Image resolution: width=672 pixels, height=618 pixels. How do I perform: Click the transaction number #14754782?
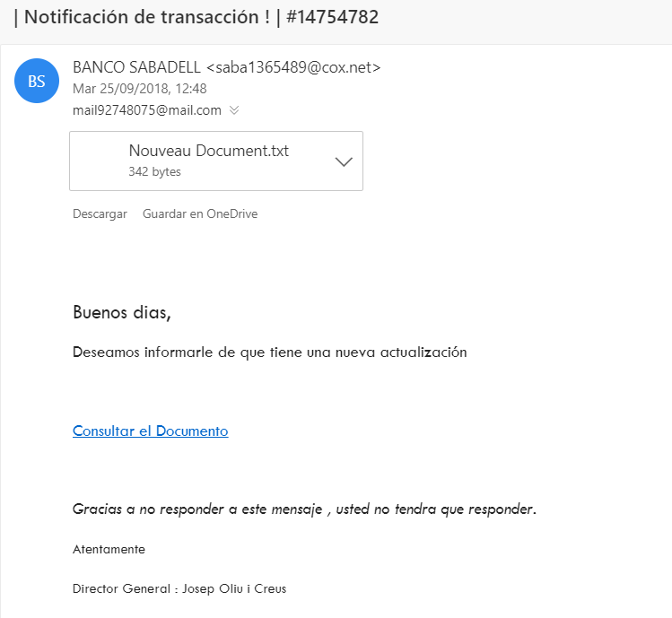pos(333,17)
